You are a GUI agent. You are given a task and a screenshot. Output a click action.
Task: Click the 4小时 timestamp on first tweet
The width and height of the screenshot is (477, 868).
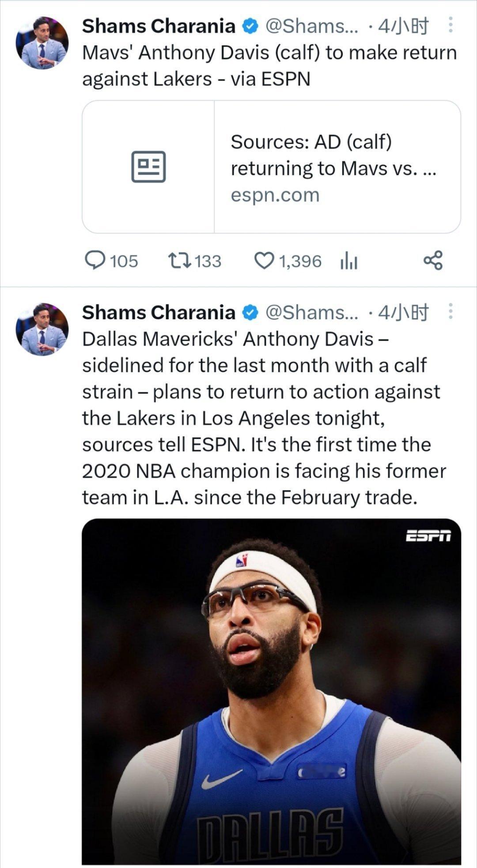tap(403, 26)
